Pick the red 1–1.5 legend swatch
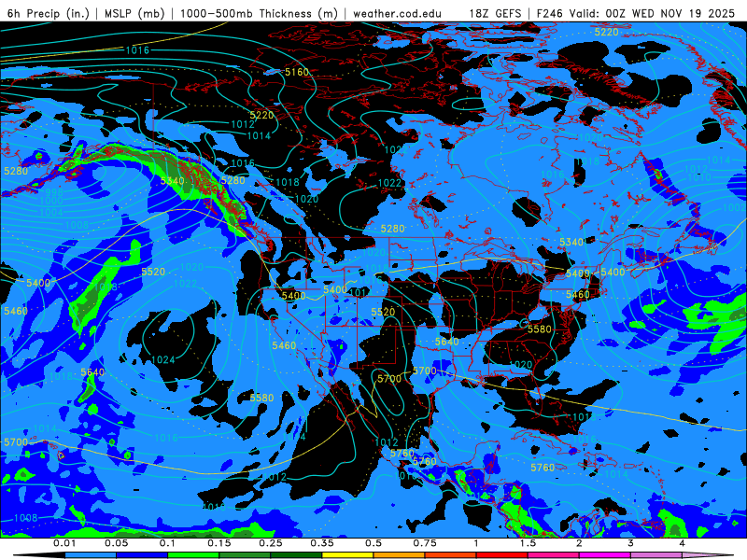The width and height of the screenshot is (747, 560). tap(502, 555)
